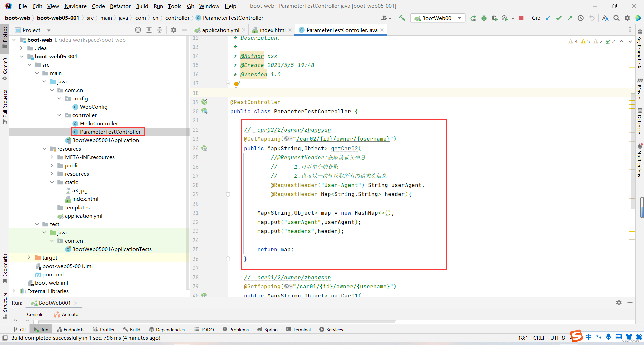This screenshot has height=345, width=644.
Task: Select WebConfig class in project tree
Action: pos(94,107)
